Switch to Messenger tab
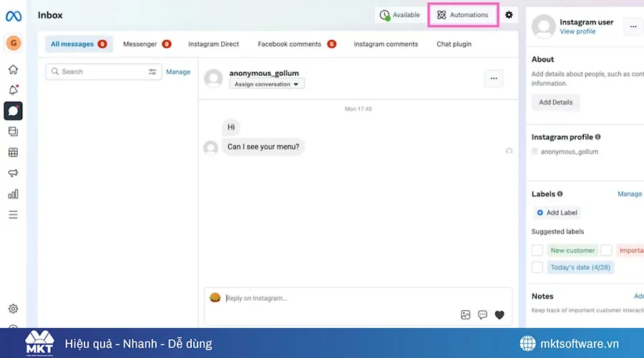Screen dimensions: 644x358 (x=147, y=44)
